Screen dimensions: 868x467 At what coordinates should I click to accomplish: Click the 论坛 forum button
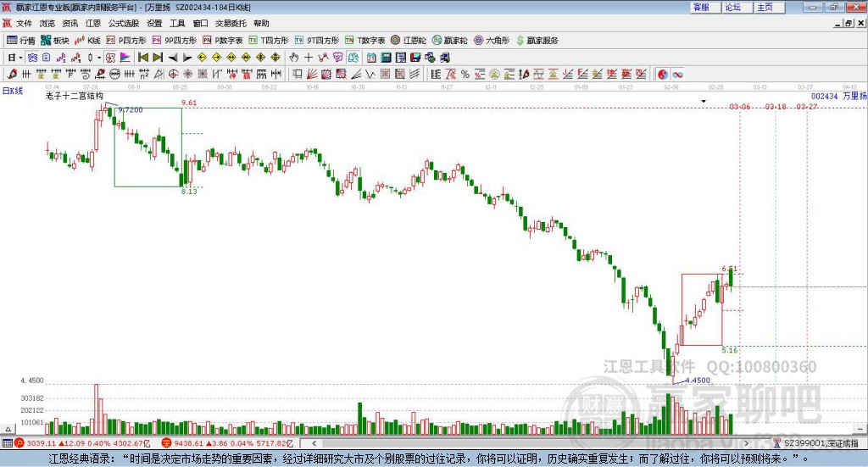pos(737,7)
